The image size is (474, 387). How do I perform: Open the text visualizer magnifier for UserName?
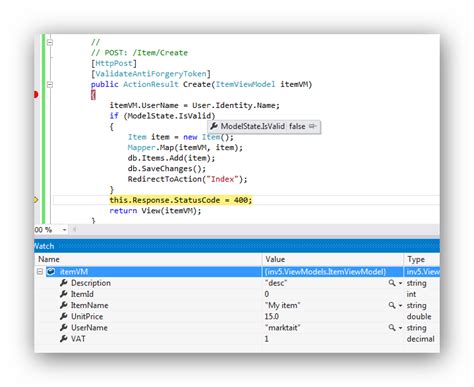coord(392,328)
